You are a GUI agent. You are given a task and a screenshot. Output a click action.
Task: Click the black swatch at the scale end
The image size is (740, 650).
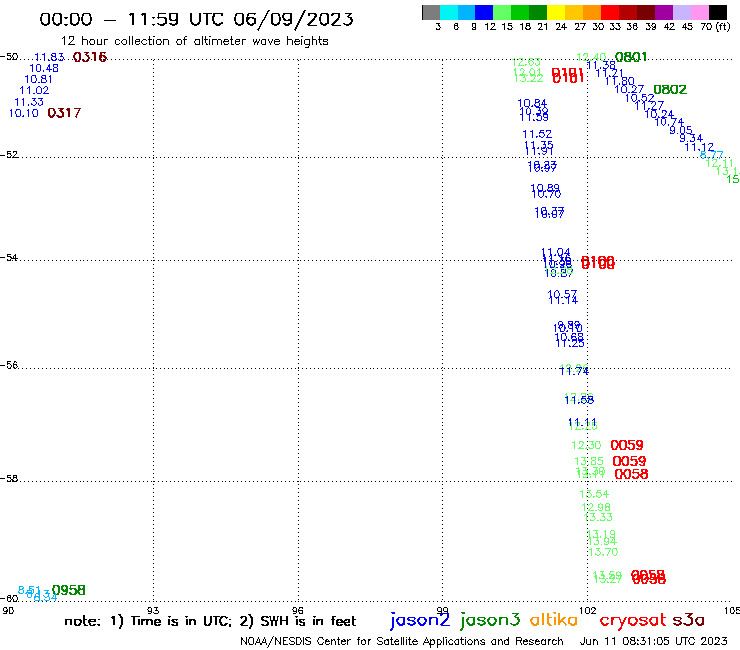coord(718,12)
